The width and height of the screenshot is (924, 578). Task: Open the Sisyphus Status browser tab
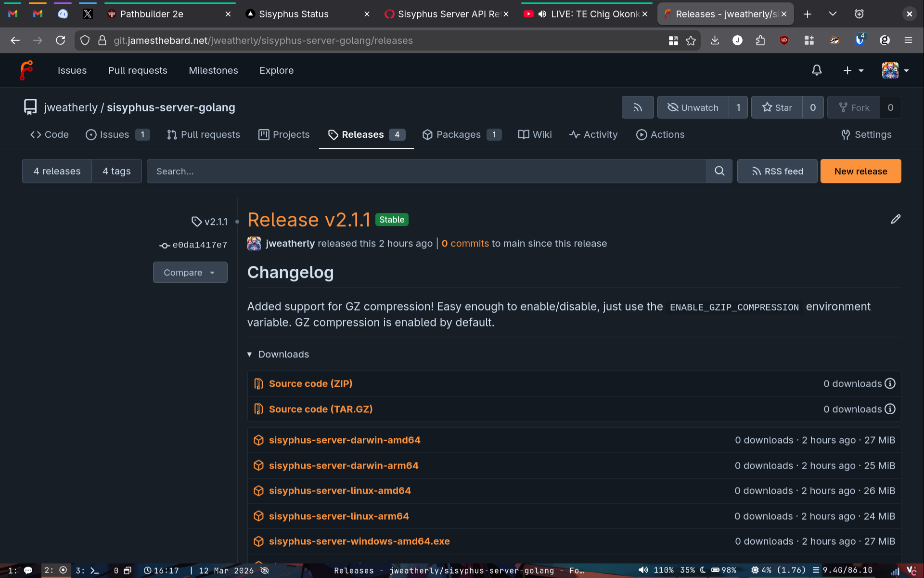coord(294,14)
